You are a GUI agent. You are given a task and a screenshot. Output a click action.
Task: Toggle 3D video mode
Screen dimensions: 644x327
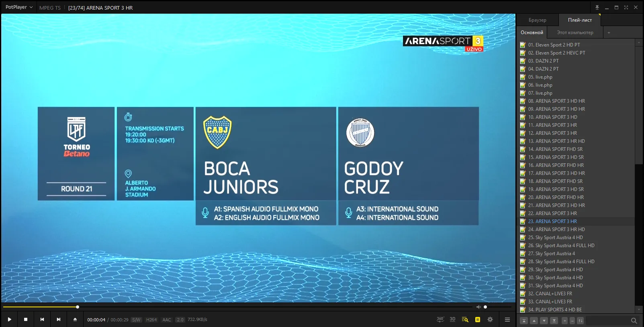click(x=453, y=319)
